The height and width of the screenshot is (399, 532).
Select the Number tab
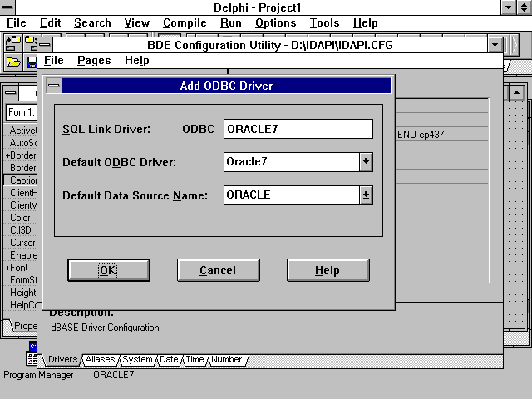226,360
